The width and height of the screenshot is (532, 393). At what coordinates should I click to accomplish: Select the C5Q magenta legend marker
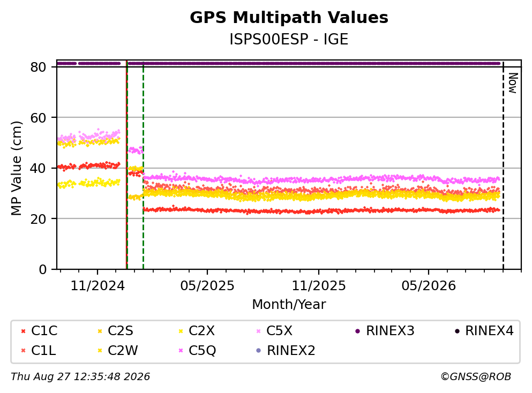click(x=181, y=351)
